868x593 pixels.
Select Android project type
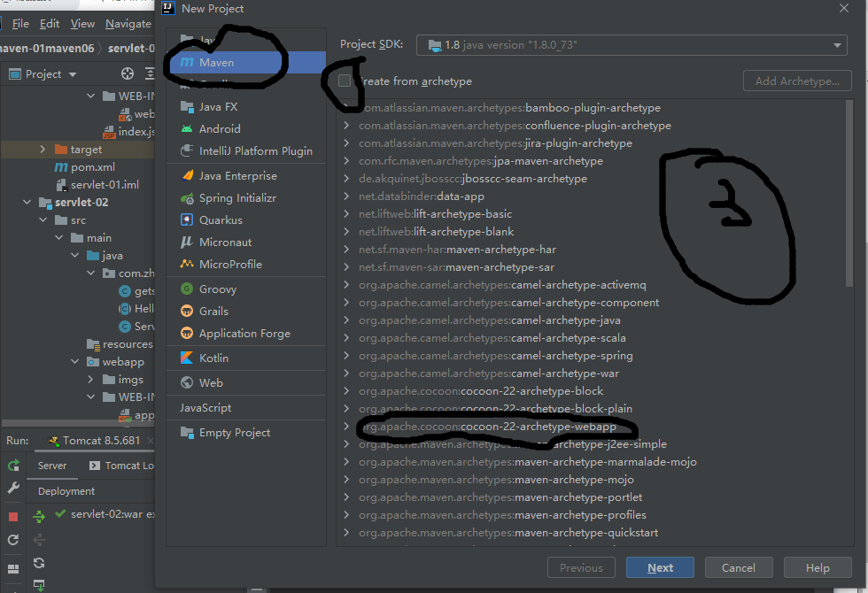tap(246, 129)
